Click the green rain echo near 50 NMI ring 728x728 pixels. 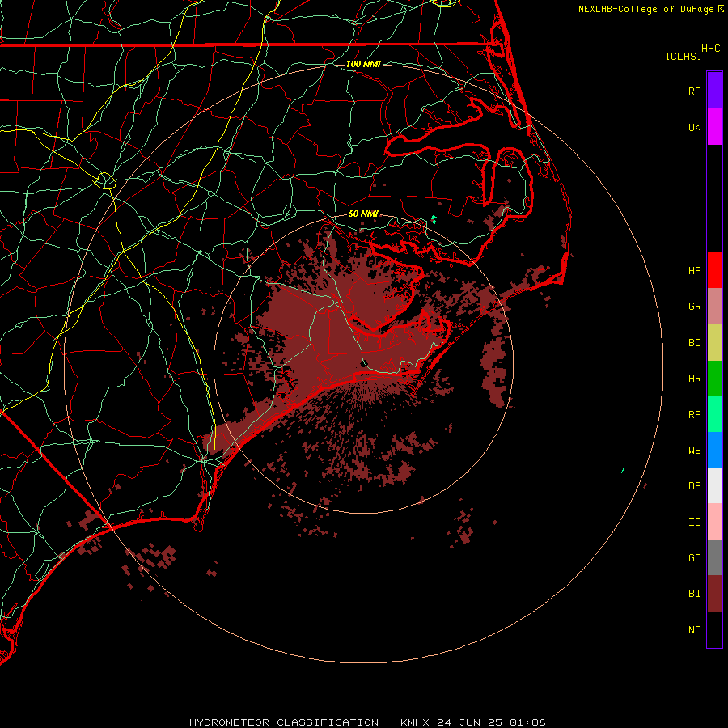[434, 219]
